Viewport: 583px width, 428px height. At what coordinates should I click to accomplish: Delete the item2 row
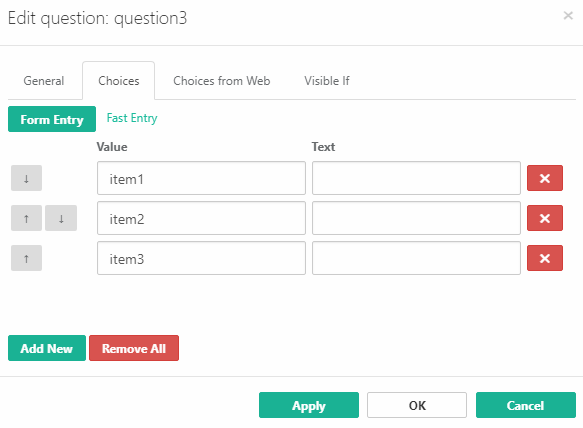[x=545, y=218]
